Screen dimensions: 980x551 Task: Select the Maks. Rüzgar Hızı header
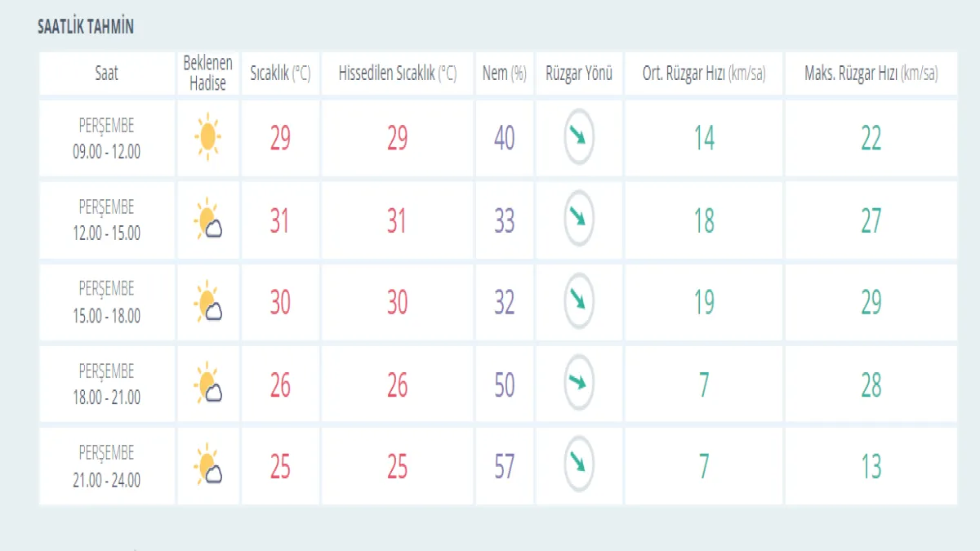click(x=871, y=73)
